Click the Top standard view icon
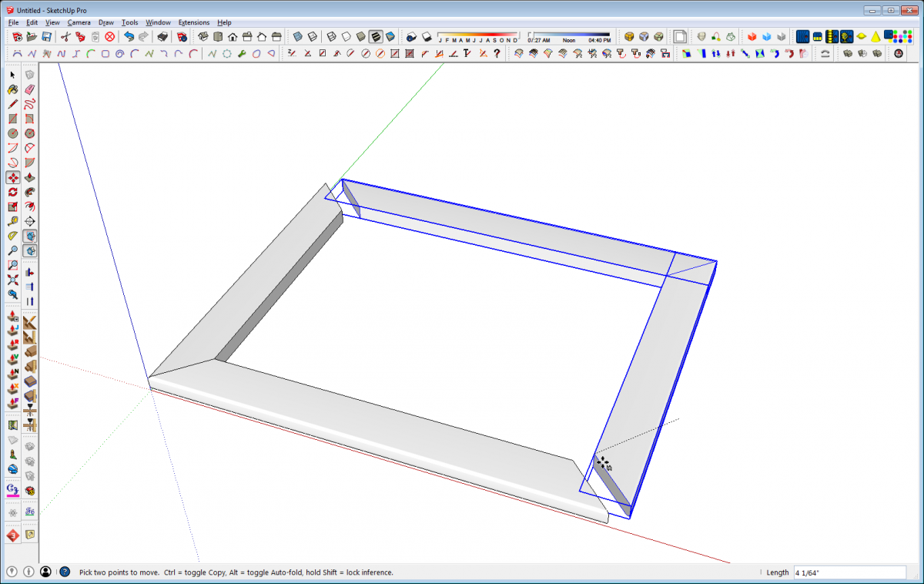Image resolution: width=924 pixels, height=584 pixels. coord(216,37)
